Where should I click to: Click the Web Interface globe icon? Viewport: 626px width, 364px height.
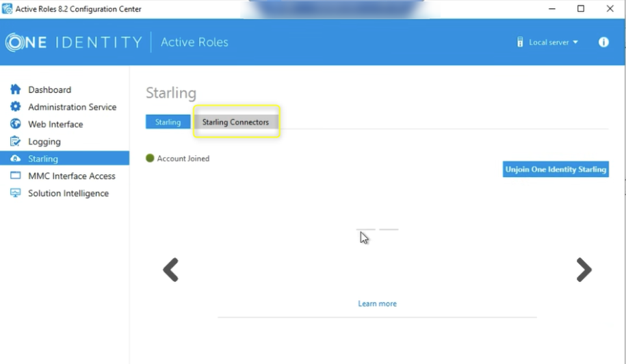pos(15,124)
